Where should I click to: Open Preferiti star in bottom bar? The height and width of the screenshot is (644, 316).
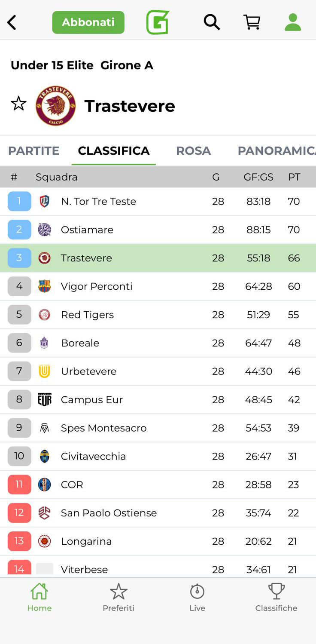[118, 592]
